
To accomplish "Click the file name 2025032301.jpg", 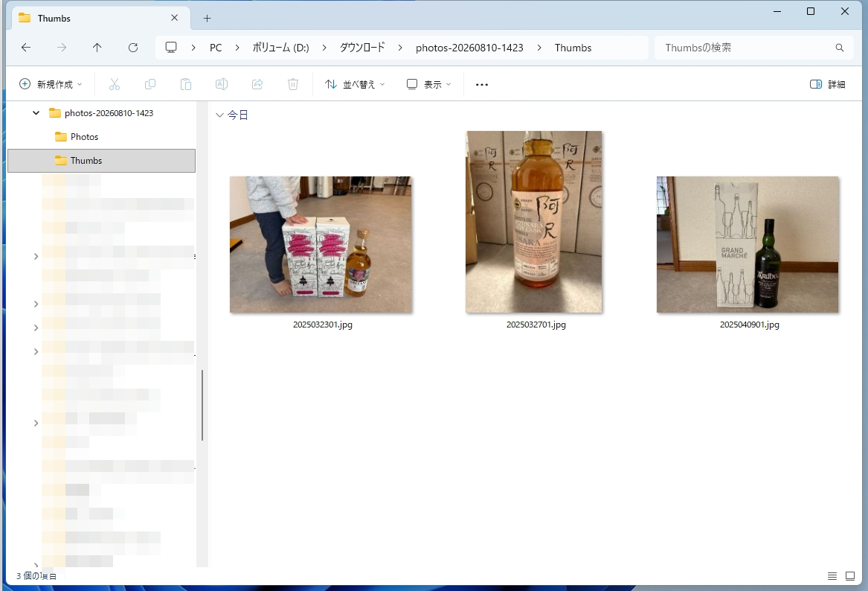I will click(323, 325).
